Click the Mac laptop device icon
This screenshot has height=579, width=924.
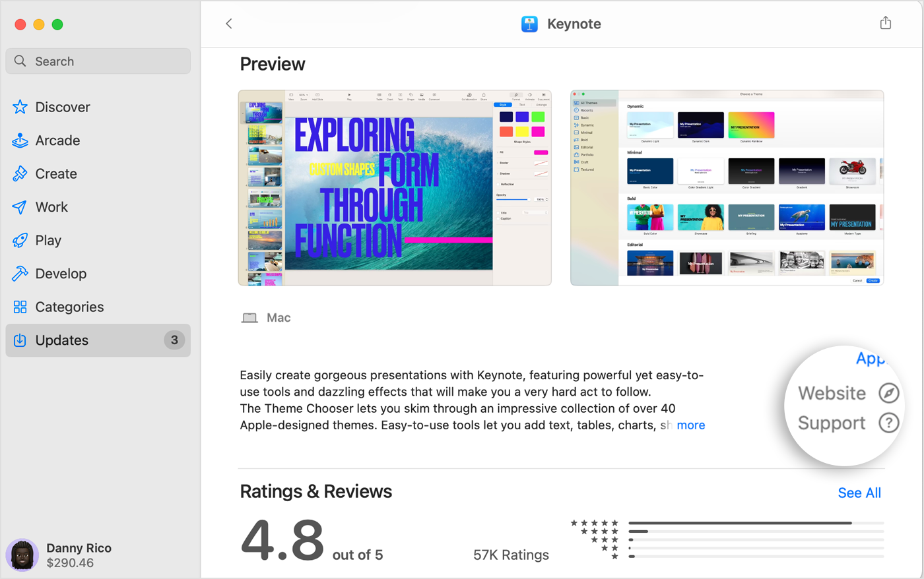point(249,318)
